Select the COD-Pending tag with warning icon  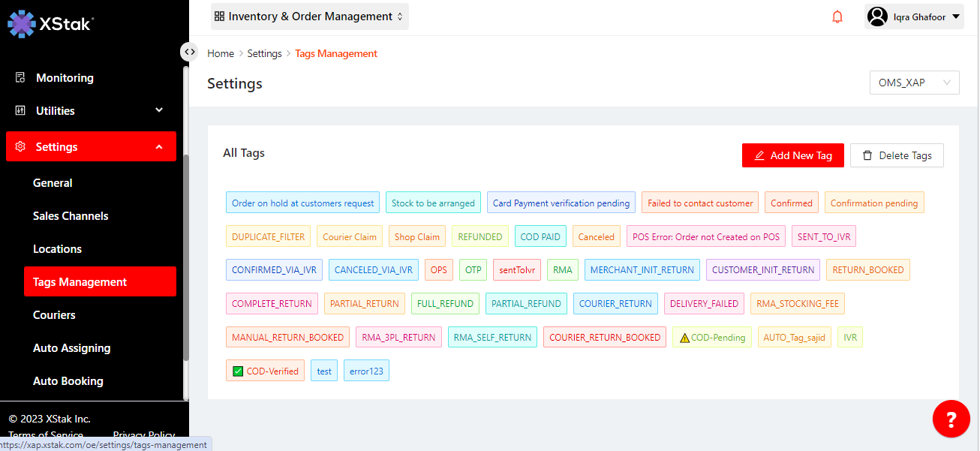click(x=711, y=338)
